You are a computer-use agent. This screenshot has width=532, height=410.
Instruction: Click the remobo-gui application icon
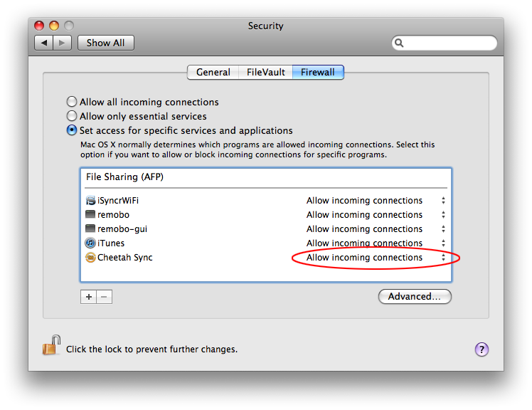(x=90, y=228)
